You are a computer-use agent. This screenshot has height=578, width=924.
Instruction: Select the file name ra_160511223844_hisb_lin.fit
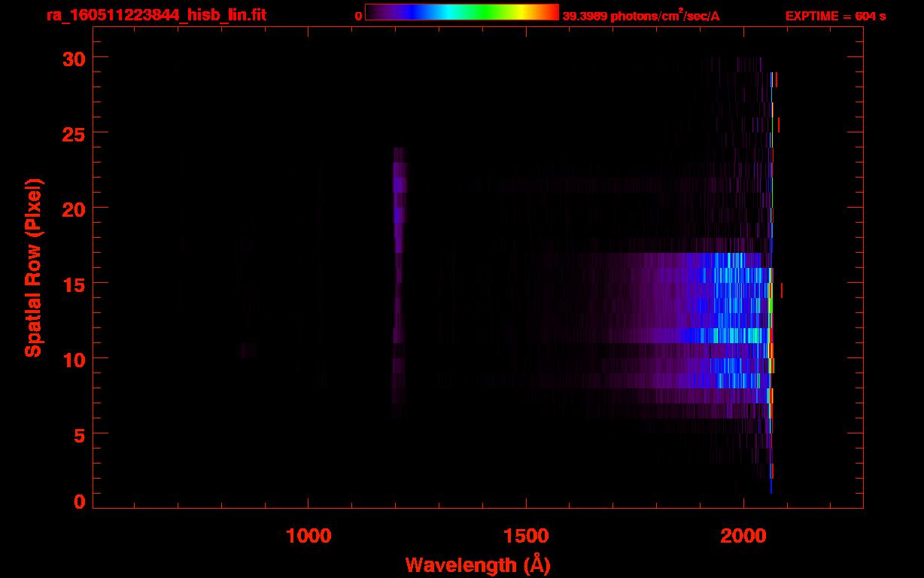157,15
